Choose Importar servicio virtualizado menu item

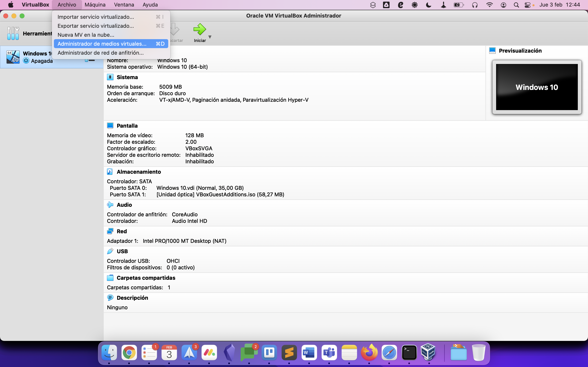pyautogui.click(x=96, y=17)
